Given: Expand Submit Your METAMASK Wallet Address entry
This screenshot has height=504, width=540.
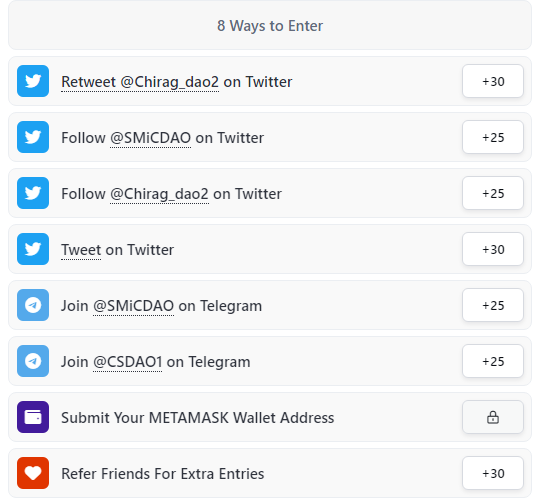Looking at the screenshot, I should click(x=270, y=417).
